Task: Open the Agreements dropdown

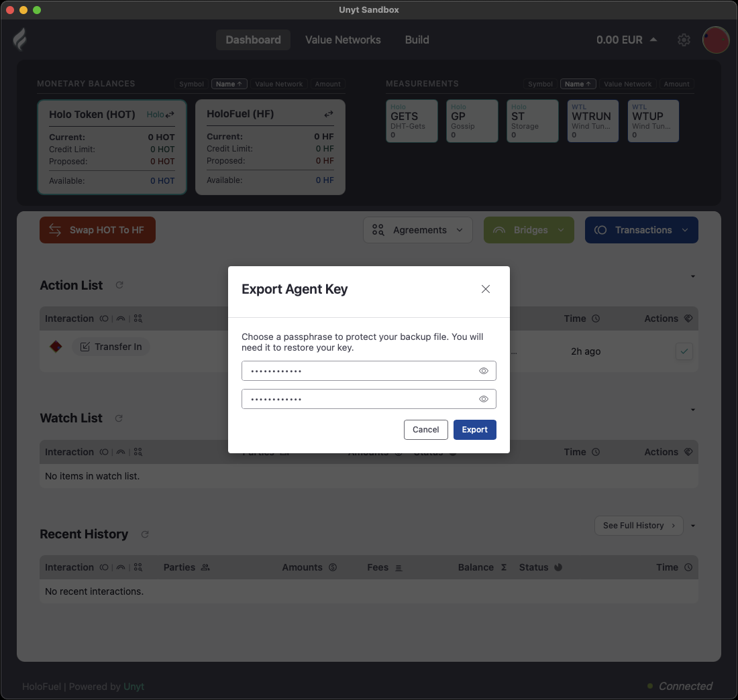Action: click(418, 230)
